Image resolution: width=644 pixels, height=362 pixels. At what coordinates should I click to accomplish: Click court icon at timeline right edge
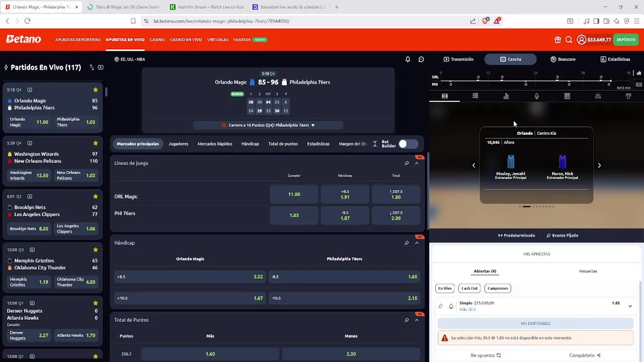tap(638, 84)
